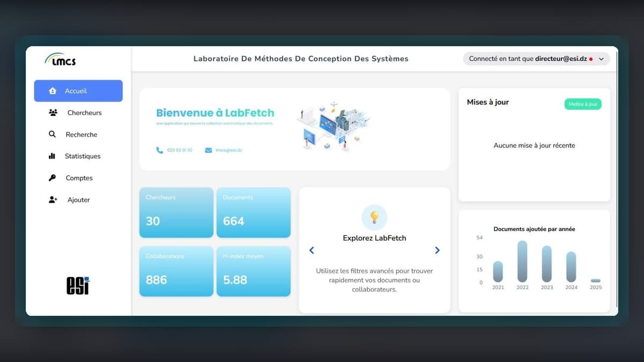Open the Statistiques section
Image resolution: width=644 pixels, height=362 pixels.
click(x=78, y=156)
